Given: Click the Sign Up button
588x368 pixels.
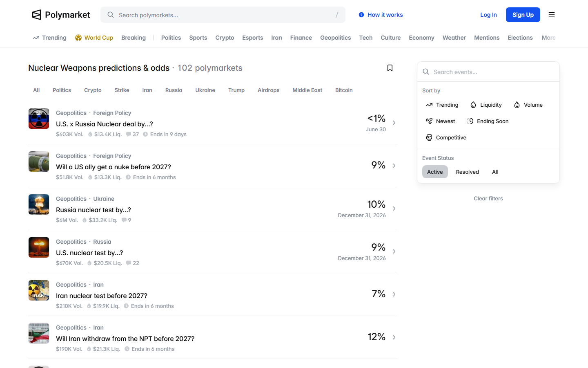Looking at the screenshot, I should [x=523, y=15].
